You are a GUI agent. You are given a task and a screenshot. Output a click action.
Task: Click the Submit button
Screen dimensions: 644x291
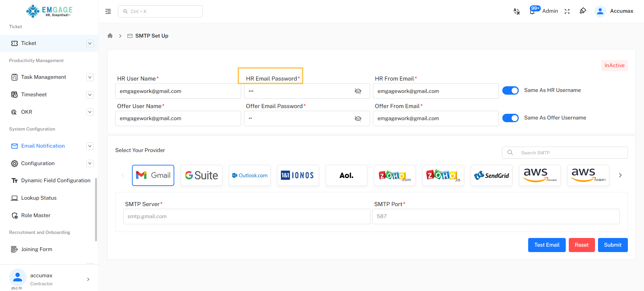(613, 245)
